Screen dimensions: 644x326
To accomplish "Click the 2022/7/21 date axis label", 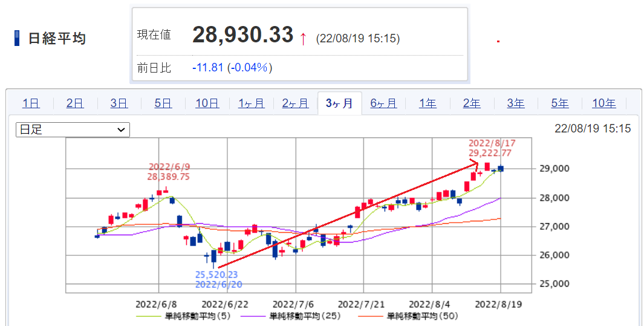I will tap(361, 304).
